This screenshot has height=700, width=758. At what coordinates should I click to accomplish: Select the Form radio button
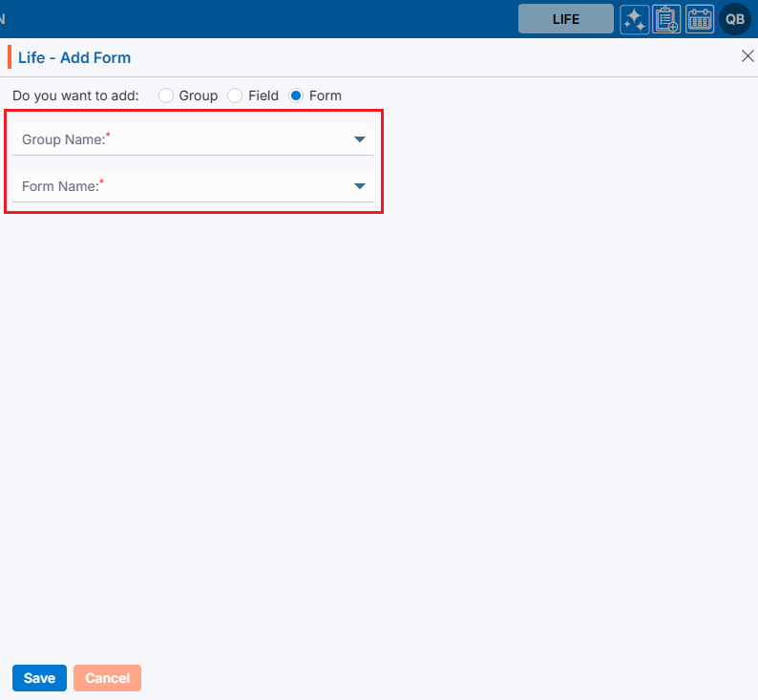296,95
